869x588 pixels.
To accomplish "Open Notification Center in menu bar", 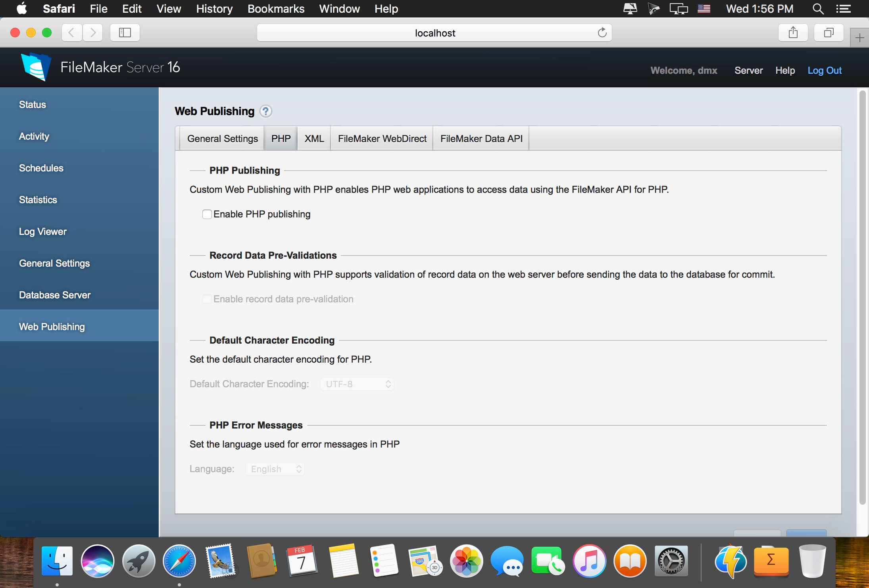I will (x=844, y=9).
